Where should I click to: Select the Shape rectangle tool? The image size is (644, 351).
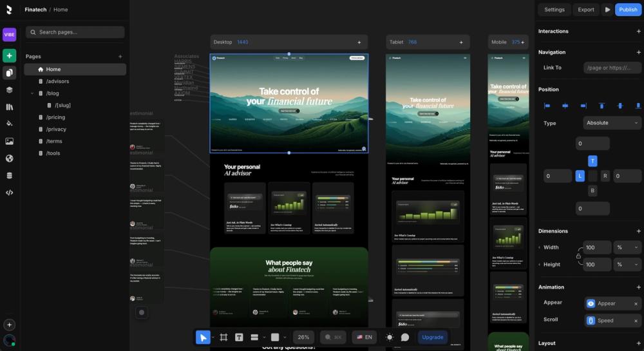click(x=275, y=337)
